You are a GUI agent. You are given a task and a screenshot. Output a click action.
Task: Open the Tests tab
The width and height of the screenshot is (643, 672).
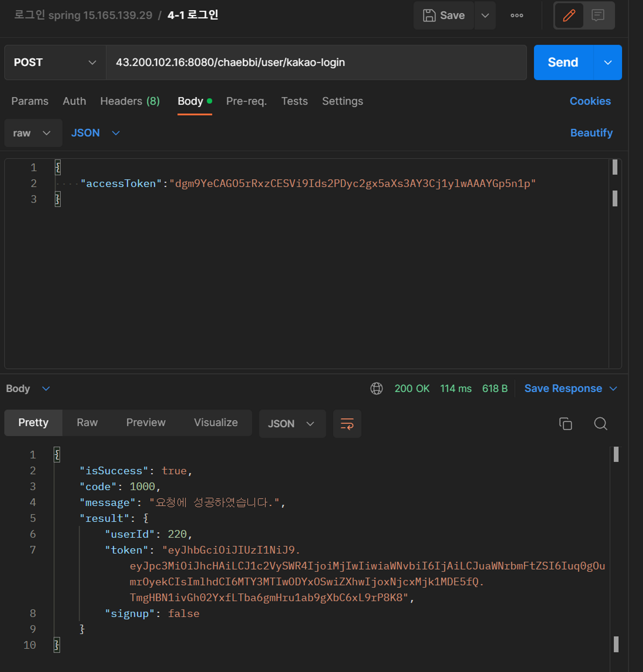point(295,101)
